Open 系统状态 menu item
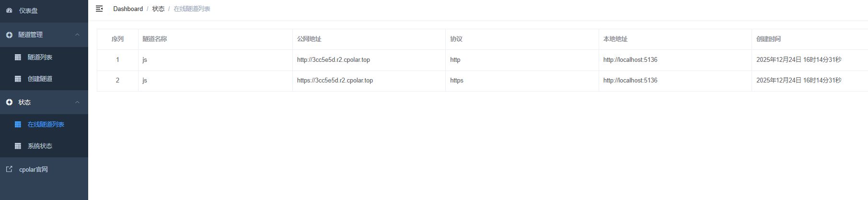 40,146
